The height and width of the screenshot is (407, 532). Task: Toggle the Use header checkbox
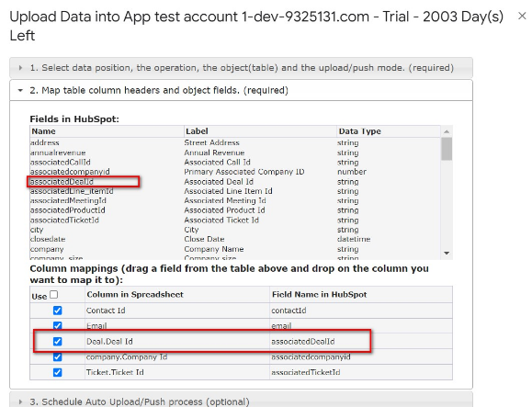[54, 294]
